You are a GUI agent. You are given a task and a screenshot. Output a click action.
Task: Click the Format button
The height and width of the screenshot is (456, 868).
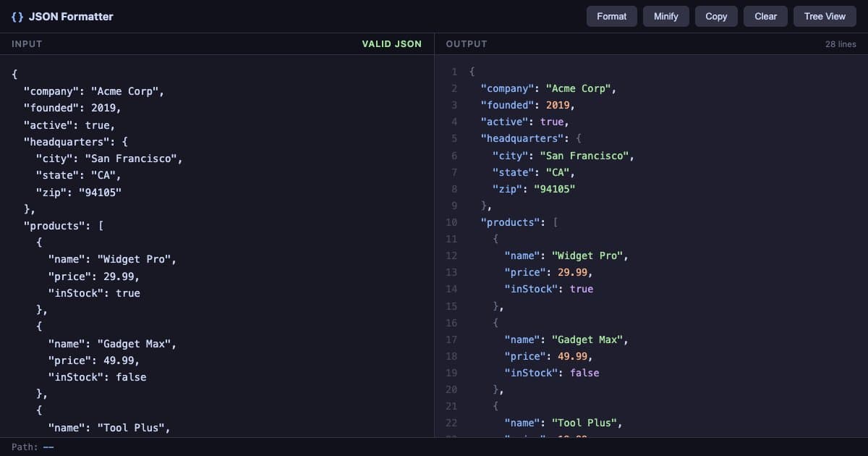coord(611,16)
